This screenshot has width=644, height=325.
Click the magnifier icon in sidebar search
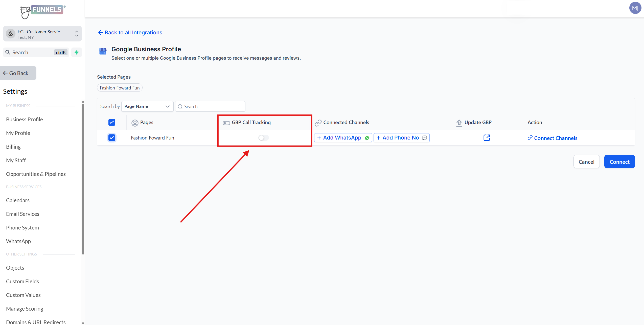(8, 52)
